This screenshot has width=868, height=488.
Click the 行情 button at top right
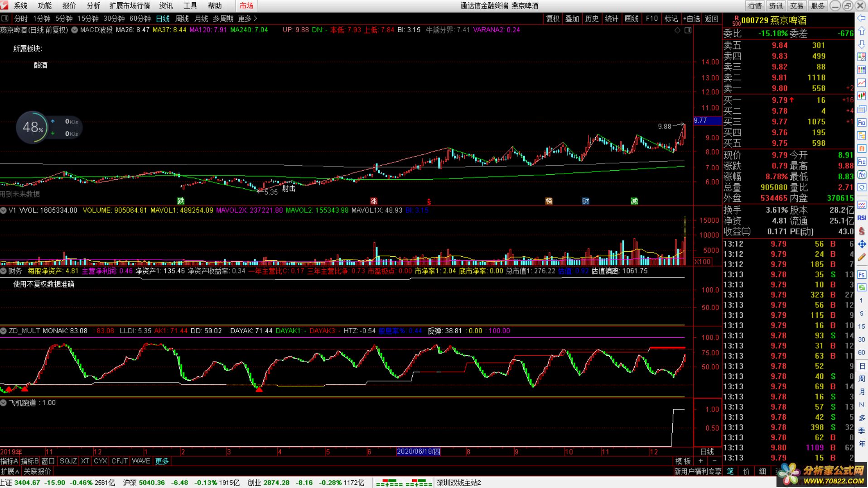point(755,5)
